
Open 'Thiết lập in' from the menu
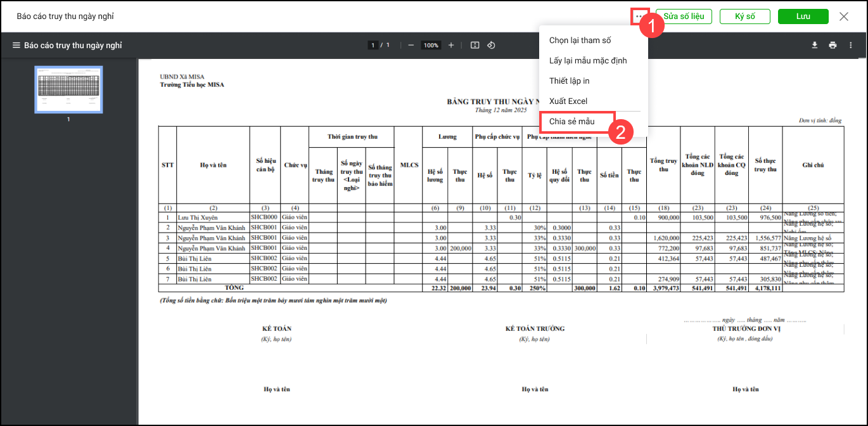pos(569,81)
